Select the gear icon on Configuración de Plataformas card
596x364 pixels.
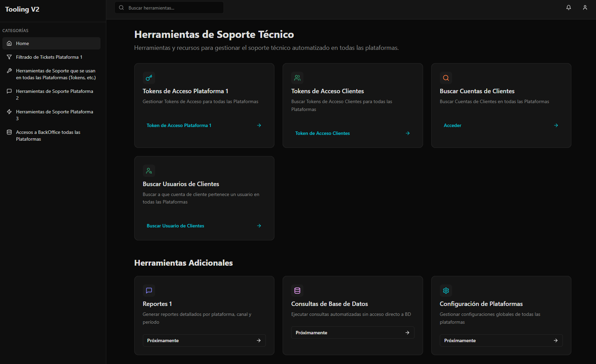446,291
